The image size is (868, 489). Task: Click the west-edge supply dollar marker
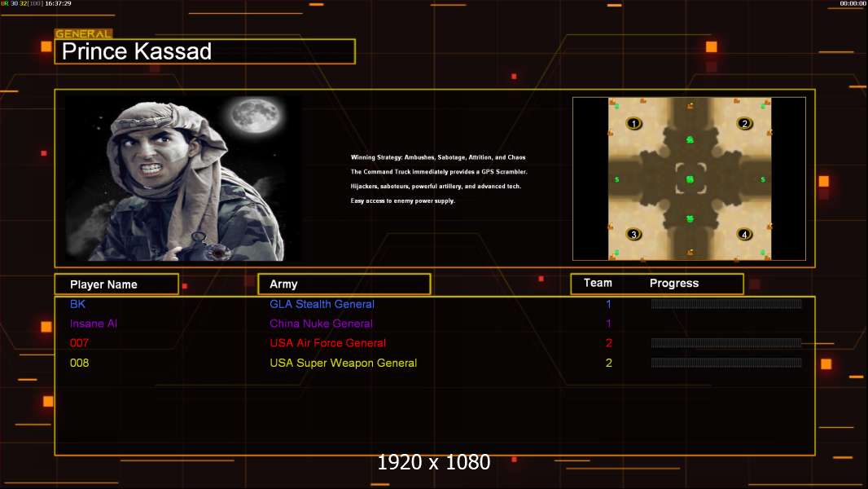point(616,179)
